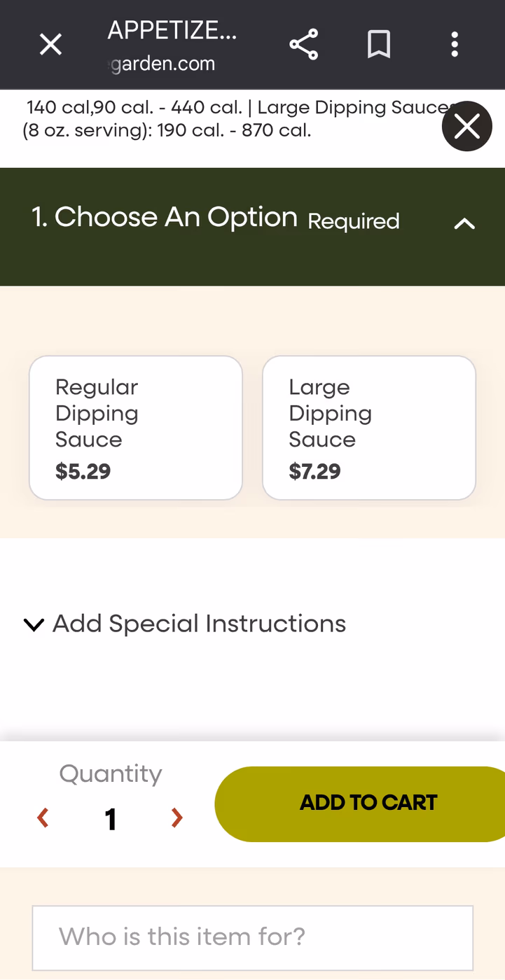Select the Large Dipping Sauce option
This screenshot has height=980, width=505.
pyautogui.click(x=369, y=428)
